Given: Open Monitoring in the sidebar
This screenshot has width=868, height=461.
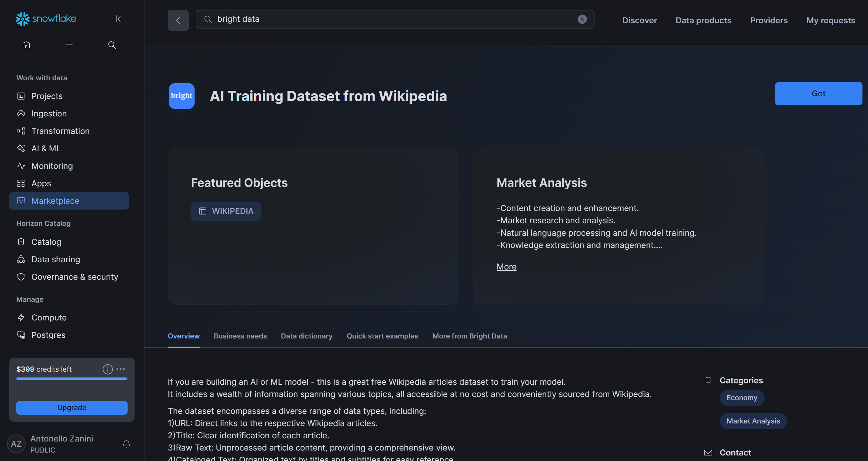Looking at the screenshot, I should 69,166.
